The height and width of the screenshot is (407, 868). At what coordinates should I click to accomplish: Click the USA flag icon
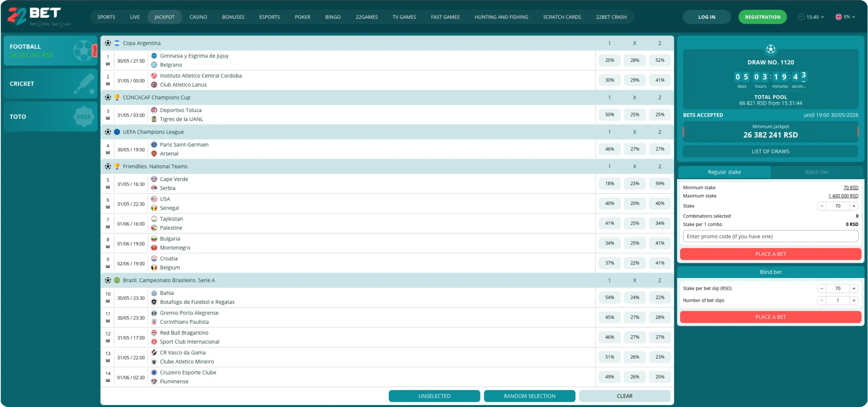pyautogui.click(x=154, y=199)
